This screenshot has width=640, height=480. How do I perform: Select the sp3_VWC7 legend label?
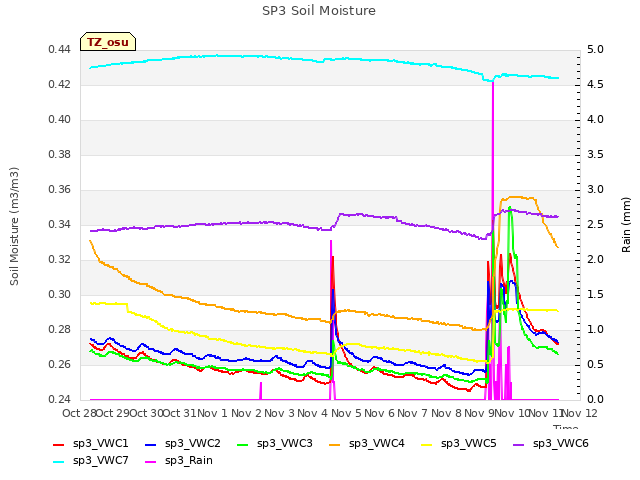(x=100, y=461)
